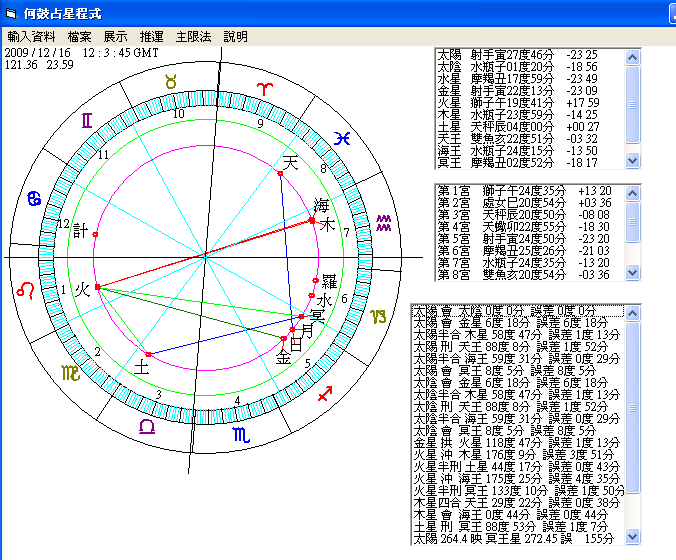Select the 火星半刑 土星 44度 17分 row
Image resolution: width=676 pixels, height=560 pixels.
(518, 467)
